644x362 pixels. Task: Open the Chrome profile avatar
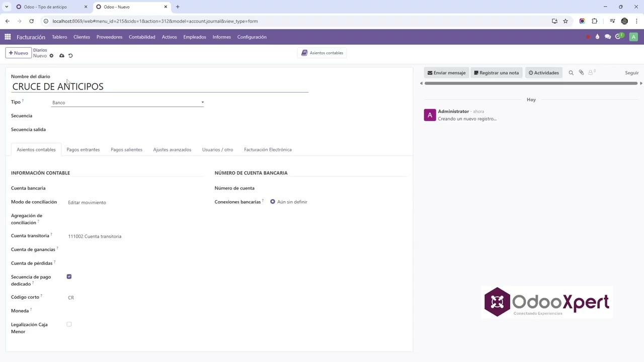[624, 21]
